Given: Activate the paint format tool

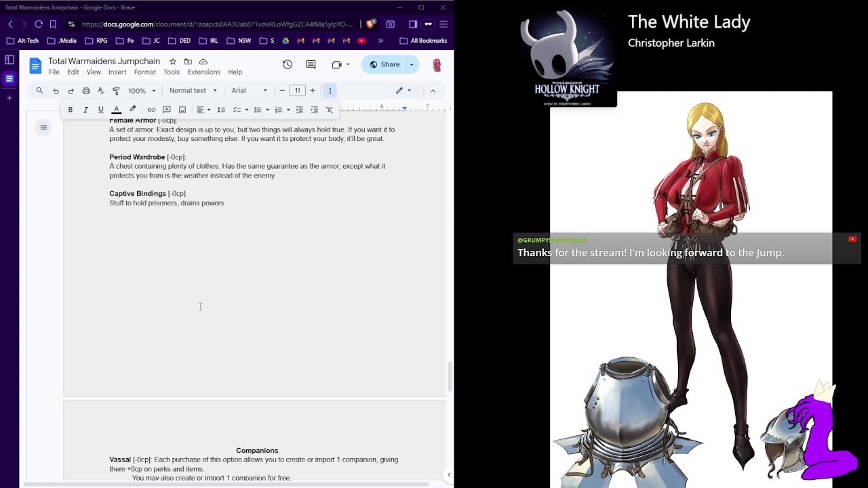Looking at the screenshot, I should pos(116,91).
